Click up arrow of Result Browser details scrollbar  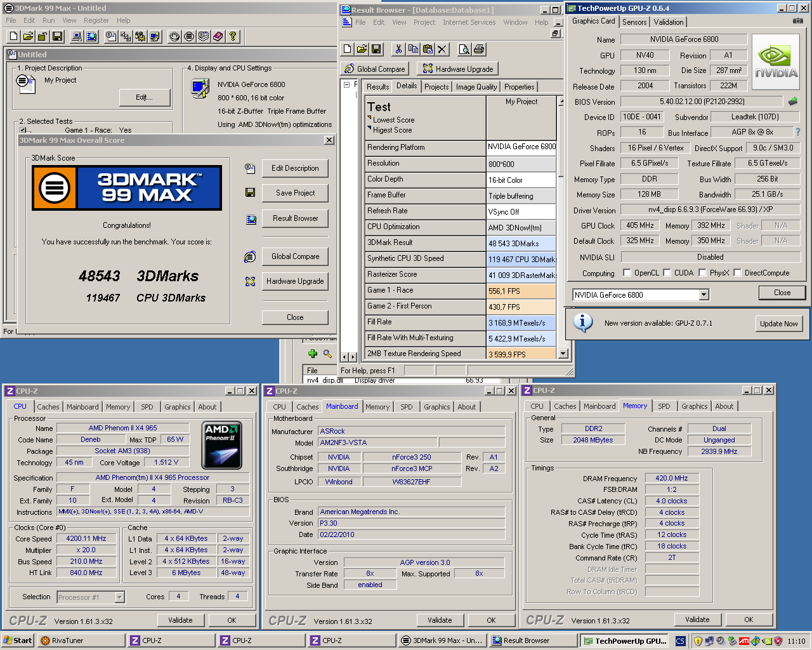(x=561, y=101)
